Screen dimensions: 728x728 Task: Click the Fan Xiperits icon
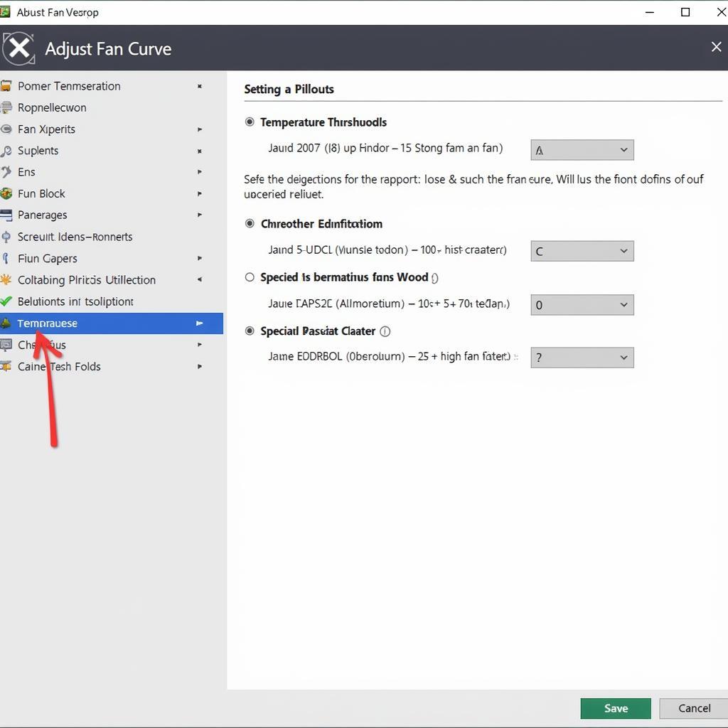(x=6, y=129)
